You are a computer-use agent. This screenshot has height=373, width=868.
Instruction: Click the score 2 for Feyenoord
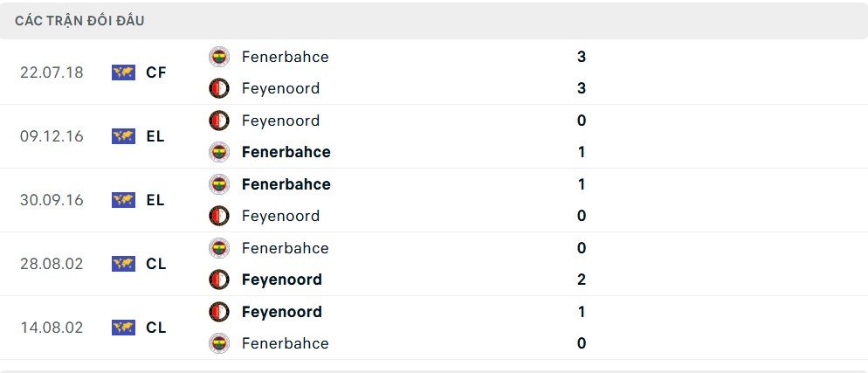582,280
